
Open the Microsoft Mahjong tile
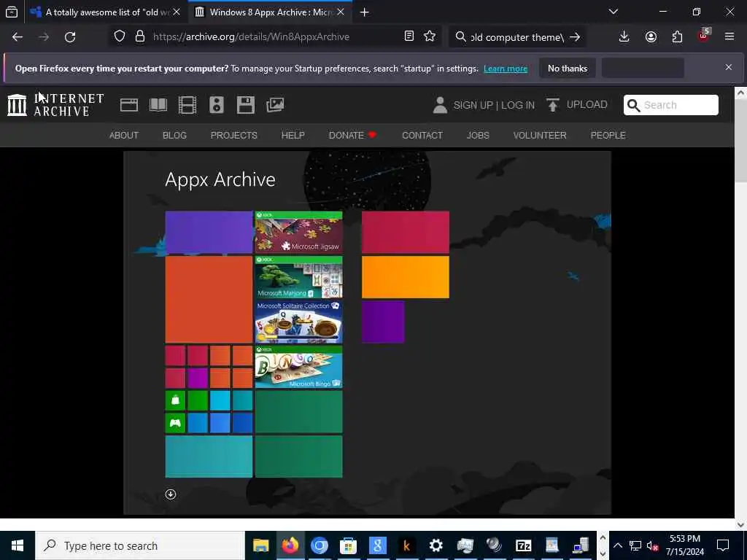[298, 277]
